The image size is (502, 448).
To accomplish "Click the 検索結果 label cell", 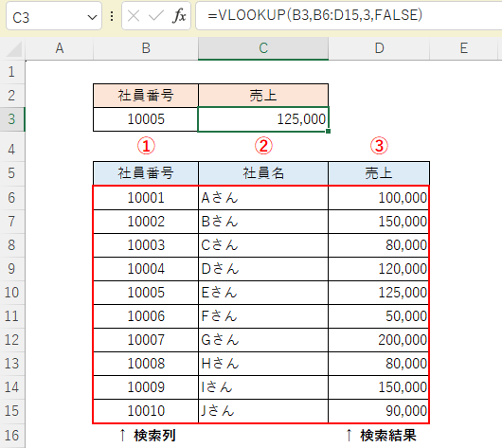I will pos(379,436).
